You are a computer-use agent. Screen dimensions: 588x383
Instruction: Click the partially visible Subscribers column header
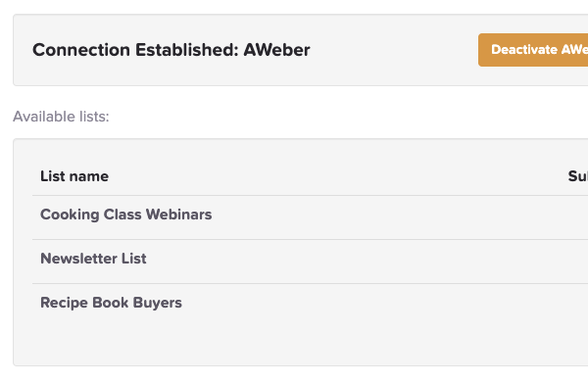pos(578,176)
